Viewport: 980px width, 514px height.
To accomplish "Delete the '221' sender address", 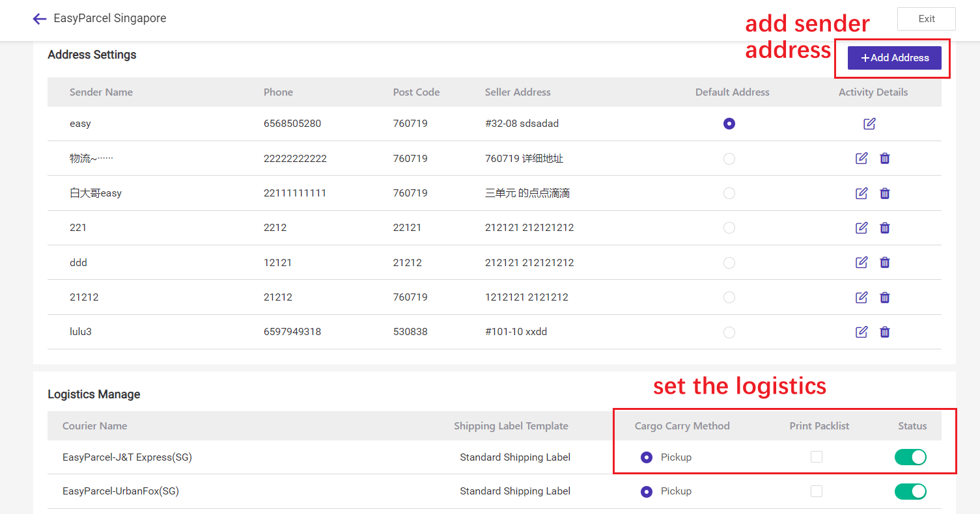I will click(x=884, y=228).
